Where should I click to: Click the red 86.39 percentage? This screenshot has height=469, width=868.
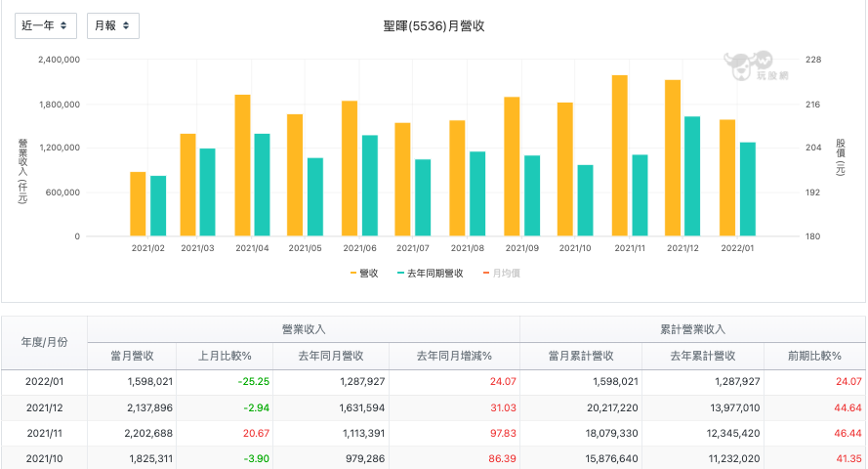pos(503,458)
